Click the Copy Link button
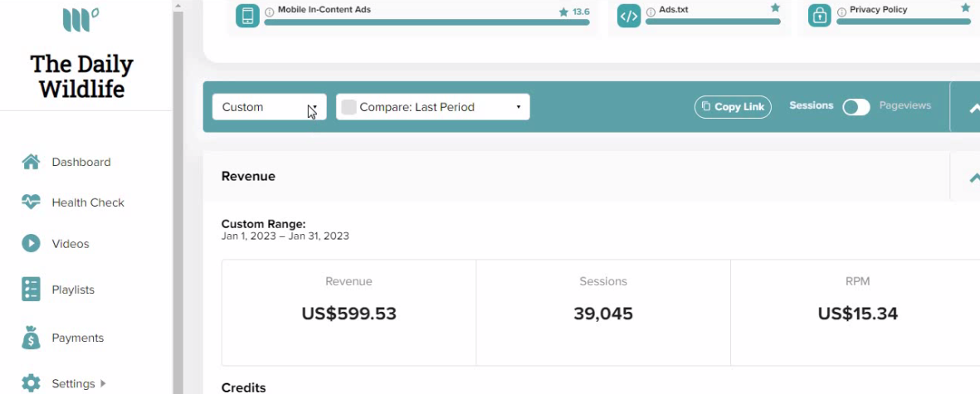 pos(733,107)
